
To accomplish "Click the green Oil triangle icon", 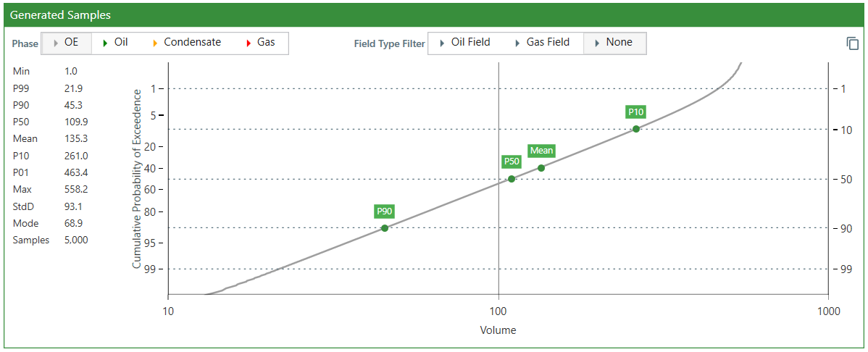I will pos(105,43).
